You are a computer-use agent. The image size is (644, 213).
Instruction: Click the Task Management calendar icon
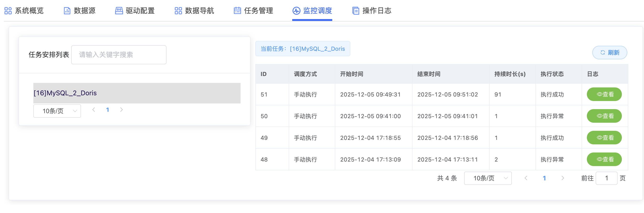coord(237,11)
